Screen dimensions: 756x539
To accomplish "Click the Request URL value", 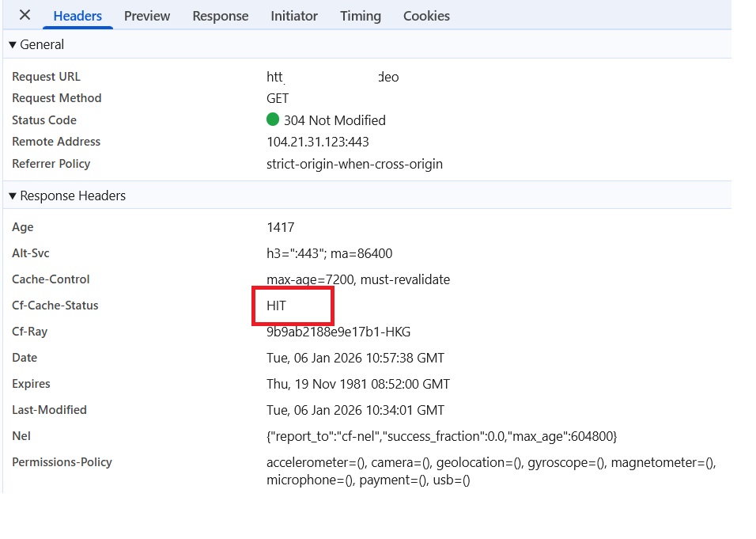I will pyautogui.click(x=332, y=77).
